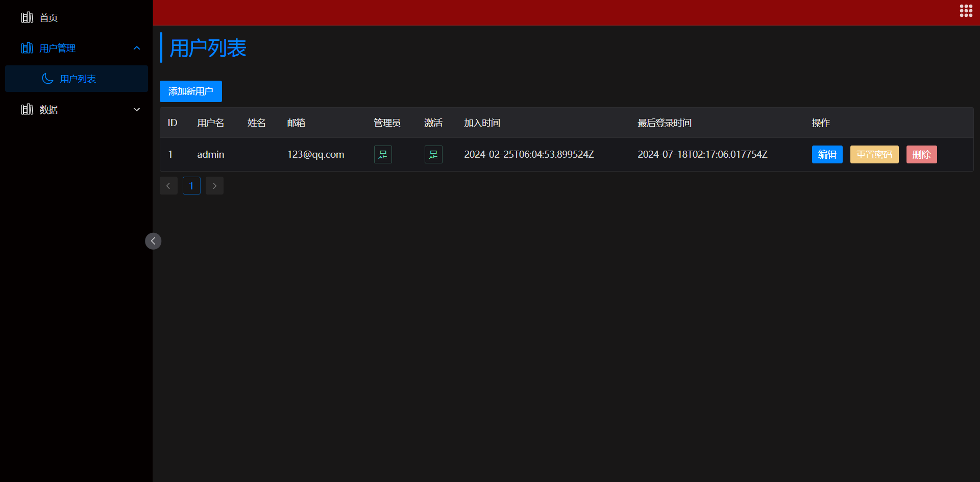Click the app grid icon in the red header

coord(966,10)
